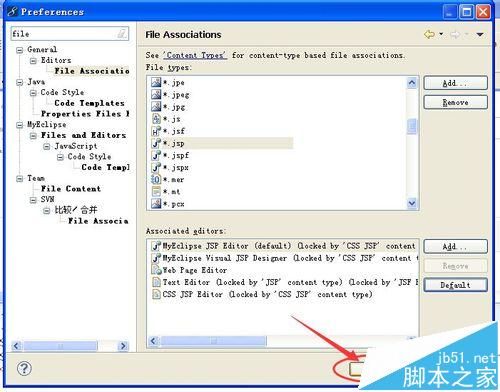Click the Web Page Editor icon

click(x=156, y=270)
